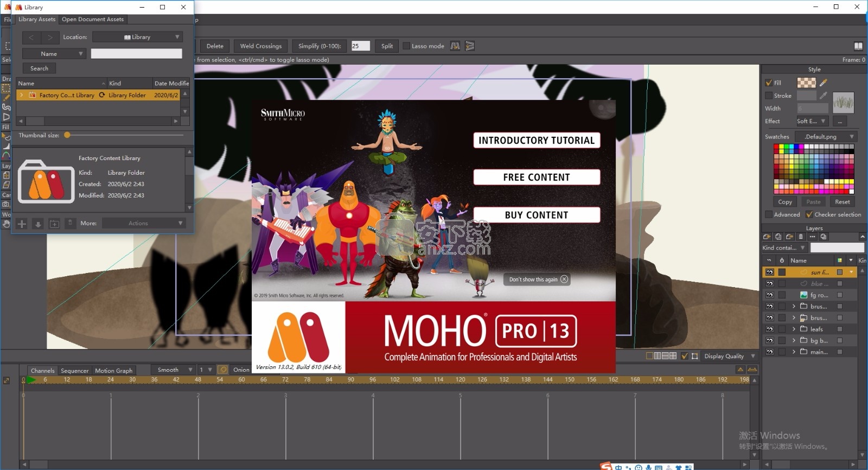Image resolution: width=868 pixels, height=470 pixels.
Task: Click the library book icon at top right
Action: [x=858, y=46]
